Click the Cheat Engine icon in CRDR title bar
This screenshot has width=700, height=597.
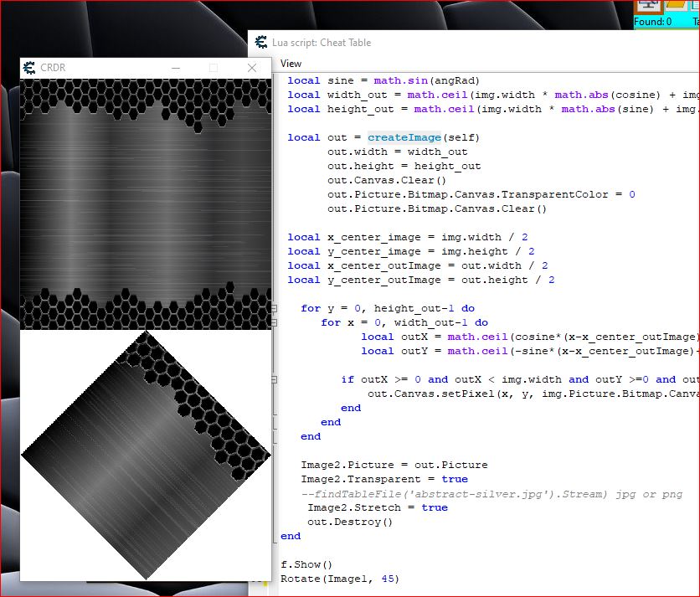click(29, 68)
